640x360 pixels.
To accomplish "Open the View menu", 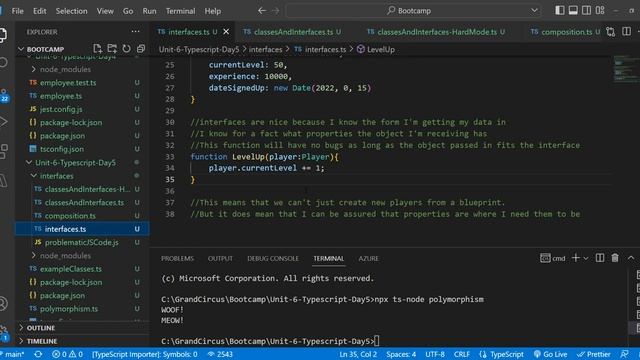I will pyautogui.click(x=105, y=11).
